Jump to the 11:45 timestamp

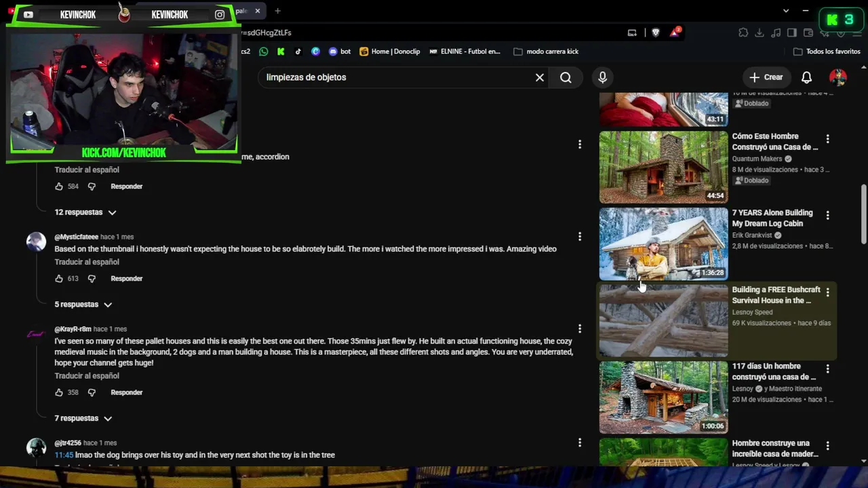tap(64, 455)
